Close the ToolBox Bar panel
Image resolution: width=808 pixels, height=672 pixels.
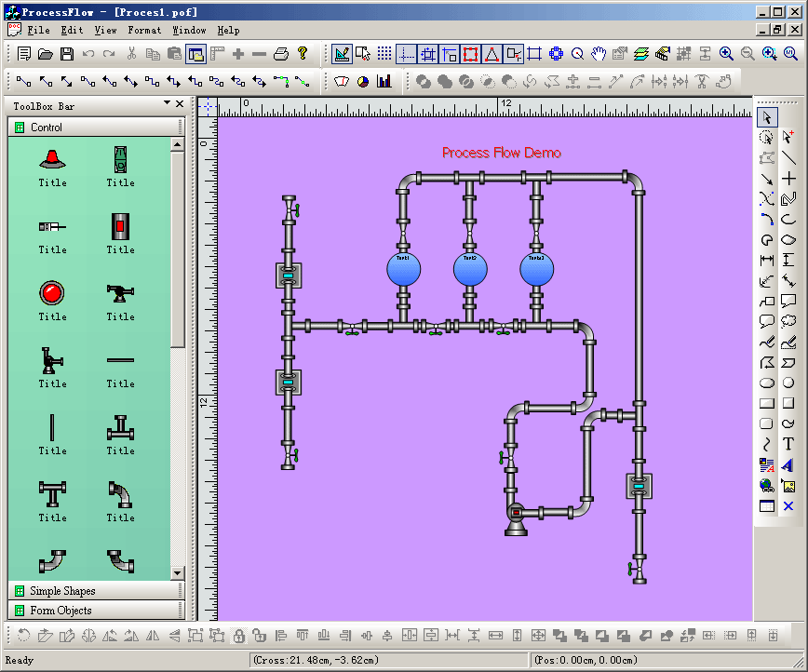(180, 103)
